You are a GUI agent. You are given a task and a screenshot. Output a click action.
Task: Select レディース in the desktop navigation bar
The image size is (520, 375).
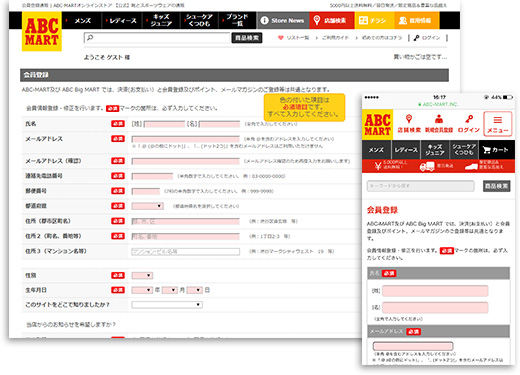(x=122, y=20)
